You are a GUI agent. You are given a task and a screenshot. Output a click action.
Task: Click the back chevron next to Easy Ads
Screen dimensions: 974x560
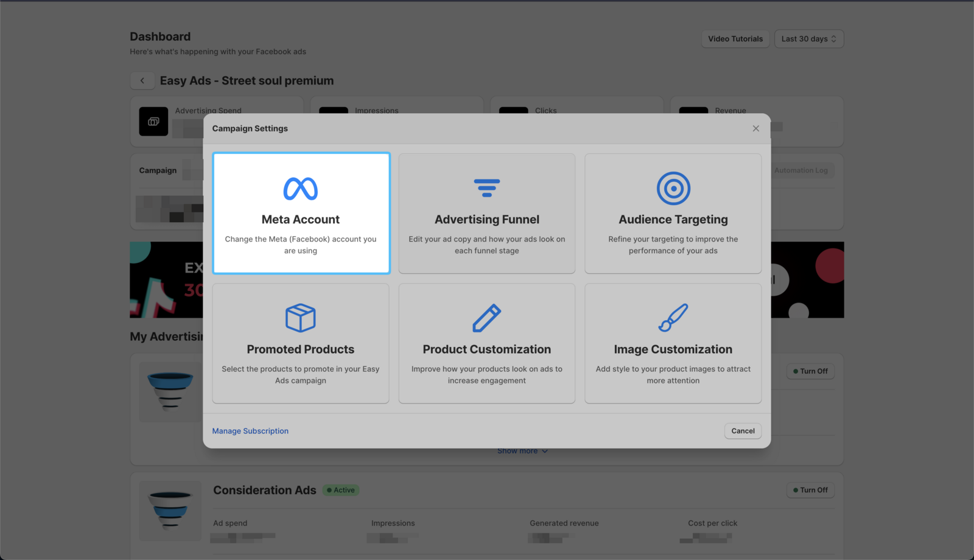(x=142, y=80)
